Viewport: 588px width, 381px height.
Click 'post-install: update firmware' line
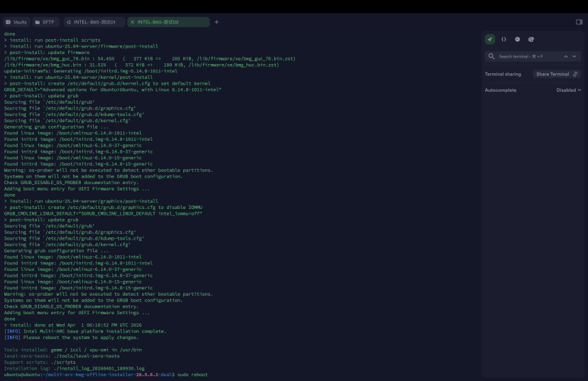[x=46, y=53]
